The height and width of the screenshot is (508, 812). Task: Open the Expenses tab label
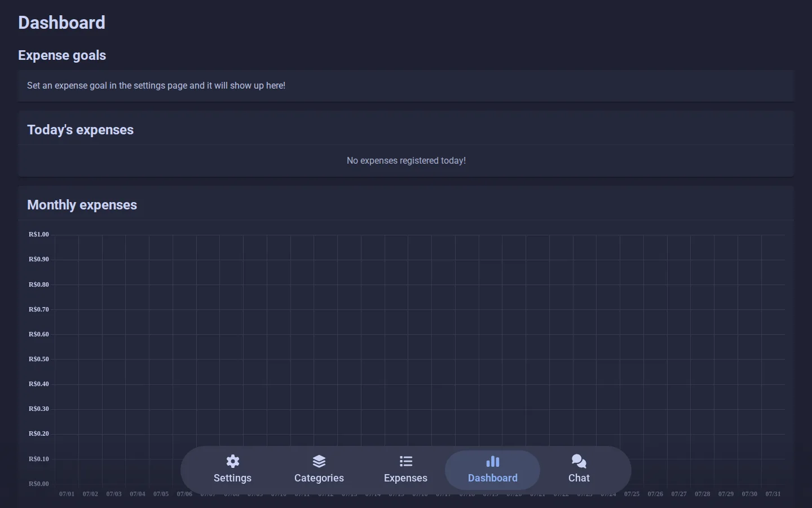click(406, 478)
